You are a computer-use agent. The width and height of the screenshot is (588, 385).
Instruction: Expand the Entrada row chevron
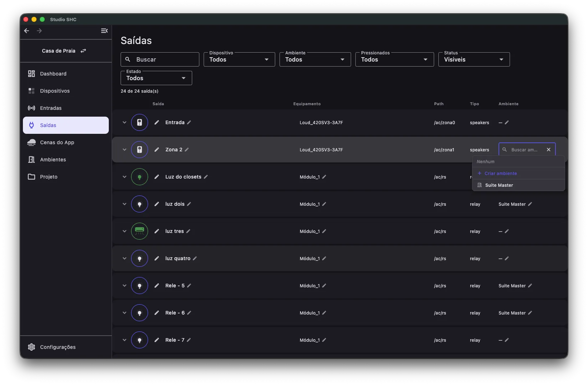[125, 122]
